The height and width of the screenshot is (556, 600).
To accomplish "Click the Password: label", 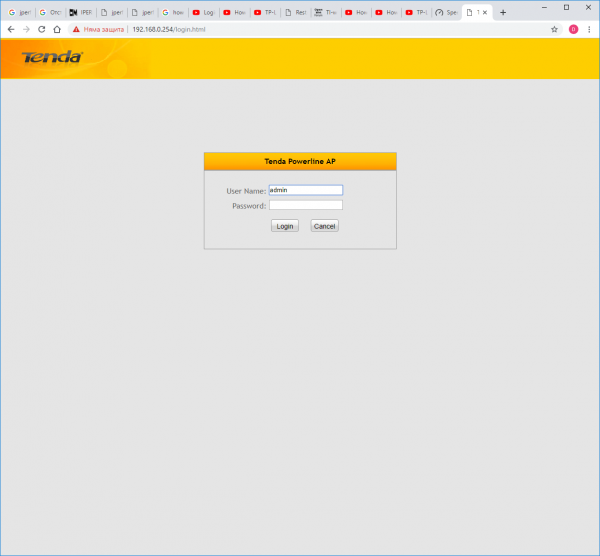I will tap(249, 206).
